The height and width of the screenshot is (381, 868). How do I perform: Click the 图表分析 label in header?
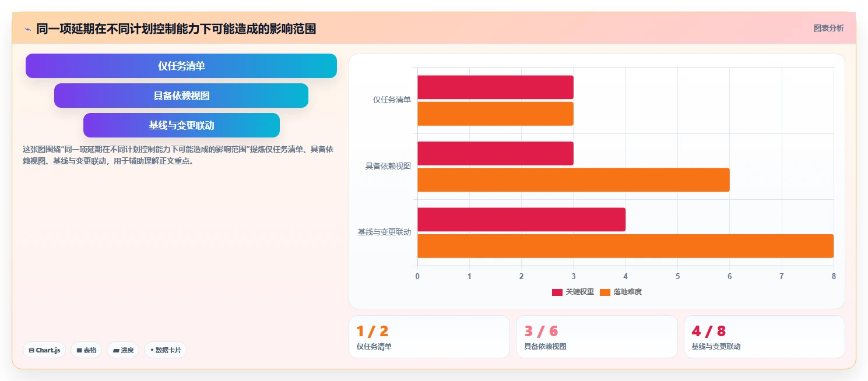(x=828, y=28)
